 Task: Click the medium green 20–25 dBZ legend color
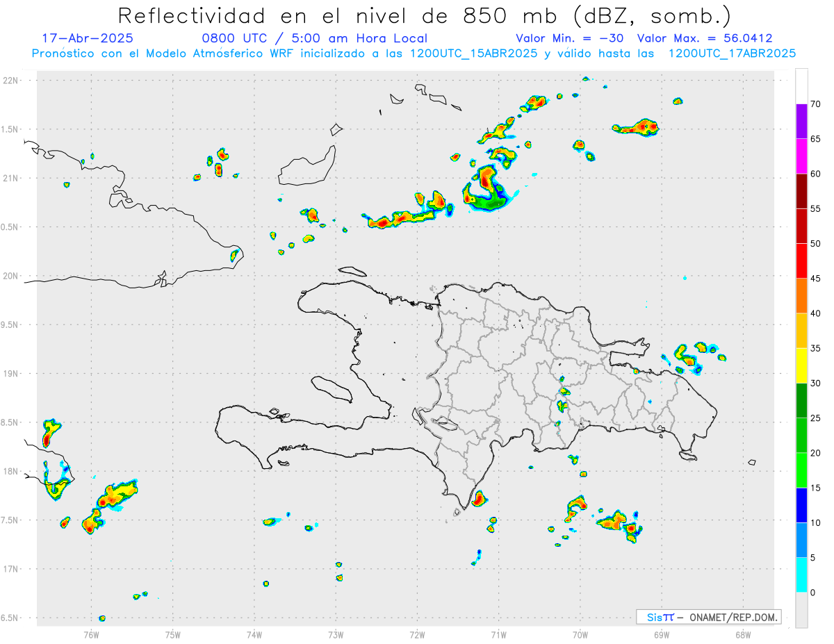(x=801, y=436)
